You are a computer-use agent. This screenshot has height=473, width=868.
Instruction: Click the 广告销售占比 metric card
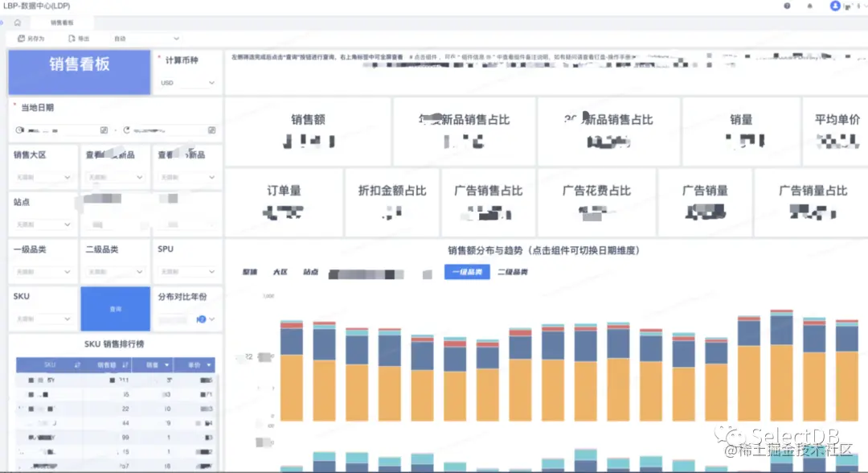[x=489, y=203]
